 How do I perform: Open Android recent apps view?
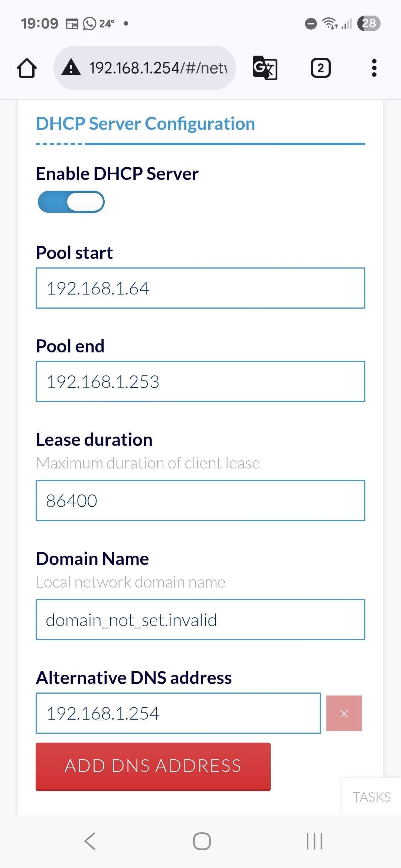(314, 841)
